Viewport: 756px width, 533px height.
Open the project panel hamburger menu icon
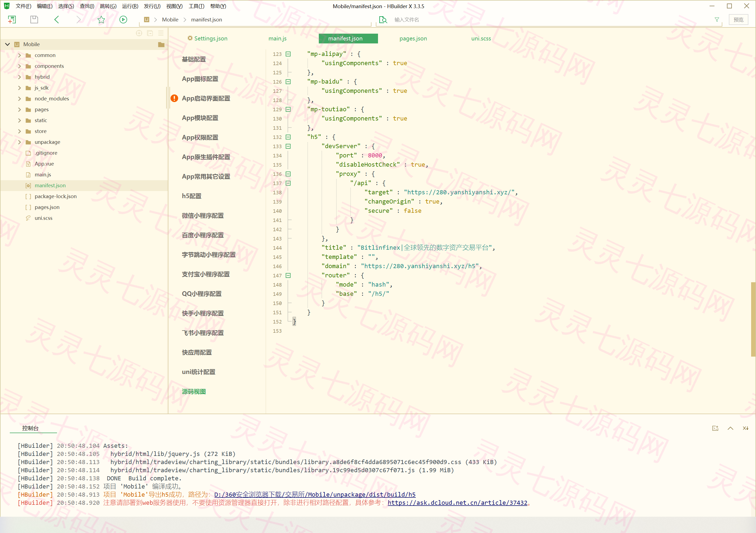coord(161,33)
